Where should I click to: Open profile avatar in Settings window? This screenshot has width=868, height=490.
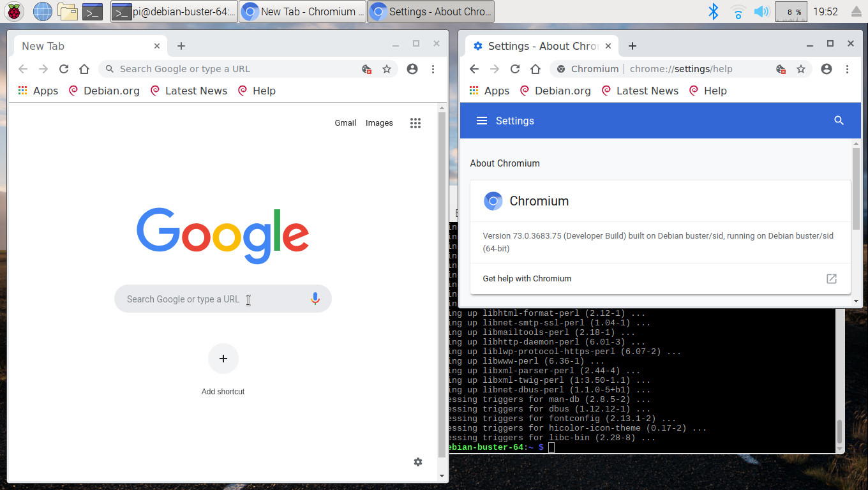(x=827, y=69)
